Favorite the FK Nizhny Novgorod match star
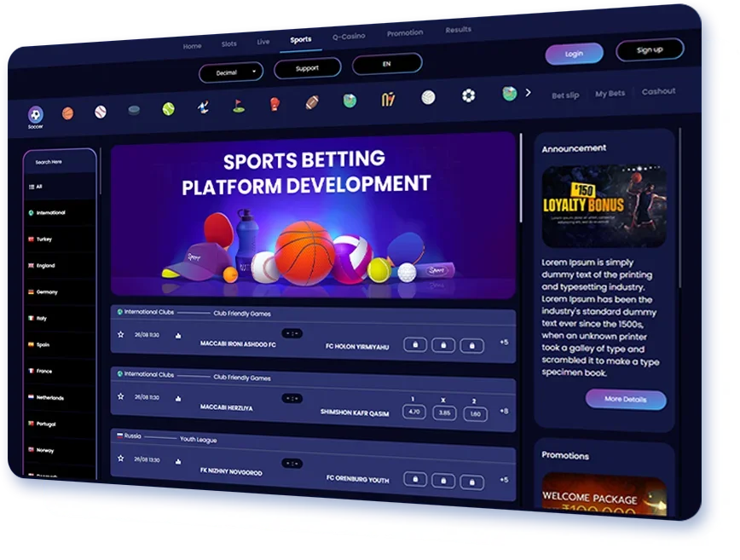Viewport: 740px width, 560px height. click(121, 458)
